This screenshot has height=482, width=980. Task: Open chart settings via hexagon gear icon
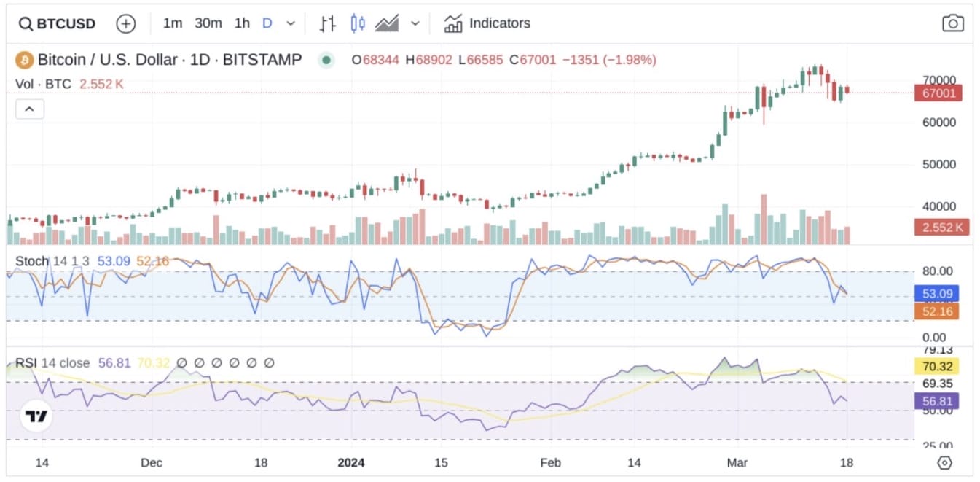944,463
